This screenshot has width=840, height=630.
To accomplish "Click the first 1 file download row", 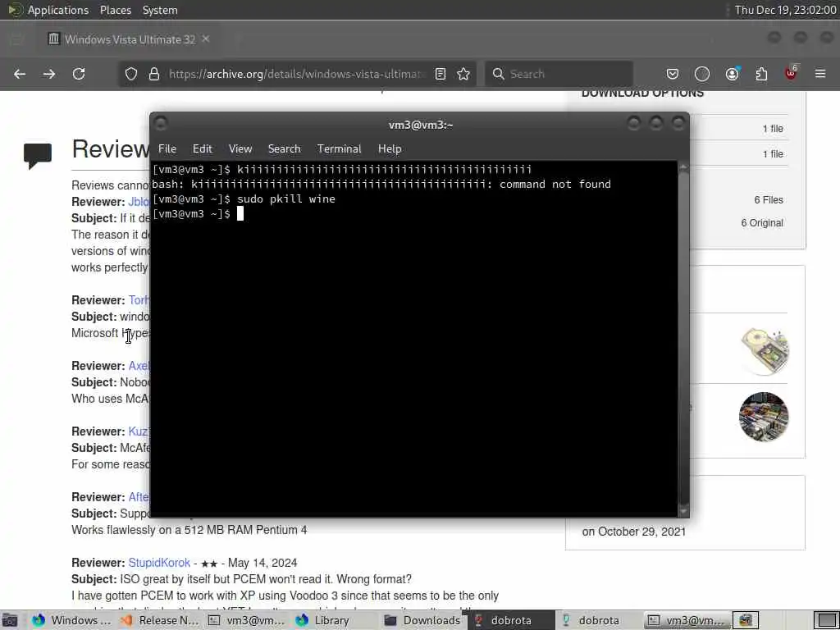I will pos(773,129).
